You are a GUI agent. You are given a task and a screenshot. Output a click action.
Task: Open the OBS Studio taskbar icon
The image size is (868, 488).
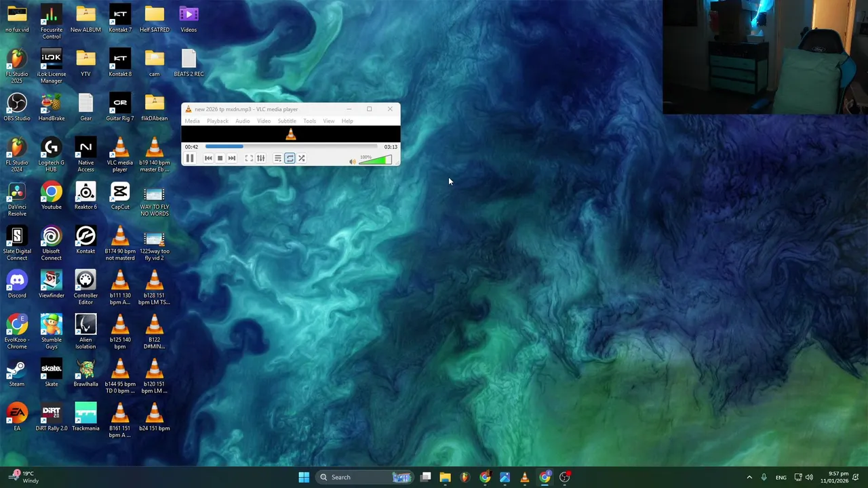click(x=564, y=477)
